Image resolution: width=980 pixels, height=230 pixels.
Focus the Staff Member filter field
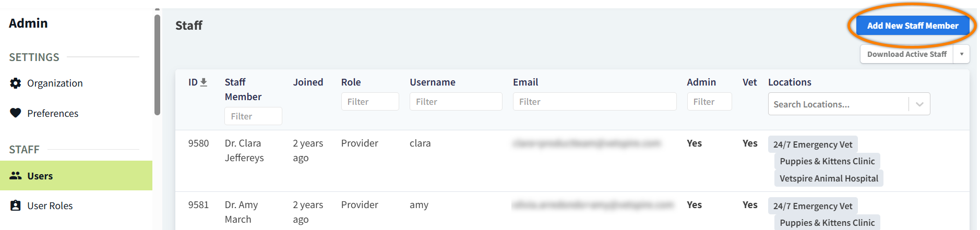253,116
